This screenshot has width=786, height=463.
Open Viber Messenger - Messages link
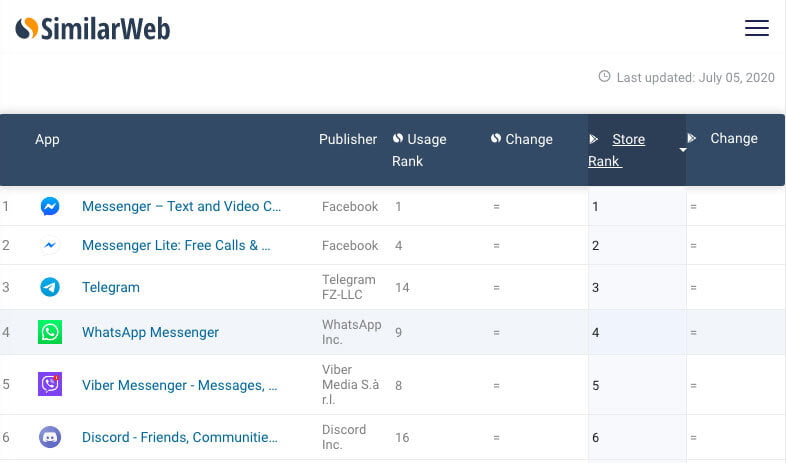point(179,385)
